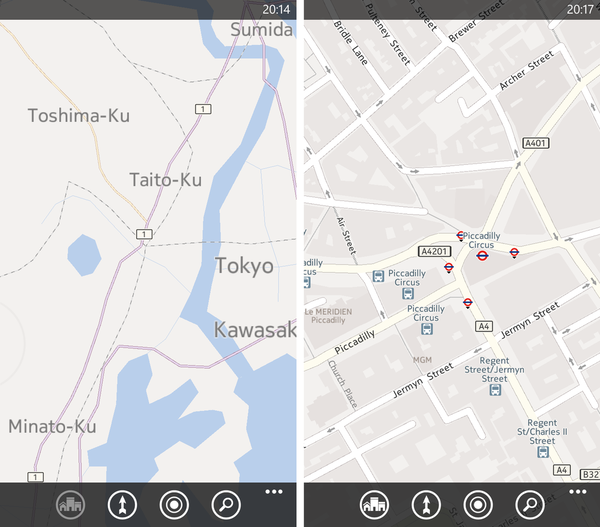Screen dimensions: 600x527
Task: Tap locate-me target icon on Tokyo map
Action: (x=174, y=505)
